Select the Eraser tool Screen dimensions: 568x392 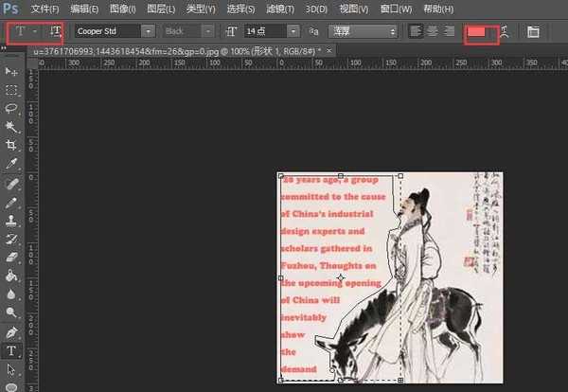(x=11, y=257)
